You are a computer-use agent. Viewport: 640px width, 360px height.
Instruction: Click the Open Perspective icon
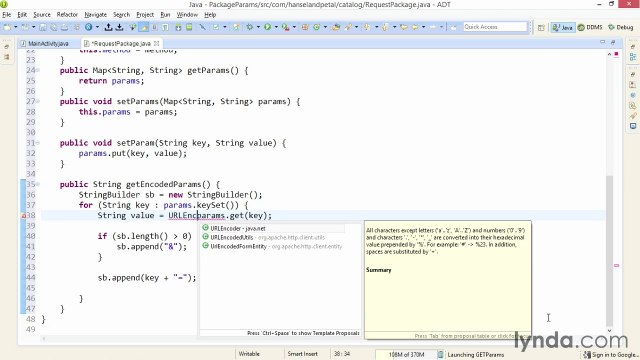tap(541, 27)
